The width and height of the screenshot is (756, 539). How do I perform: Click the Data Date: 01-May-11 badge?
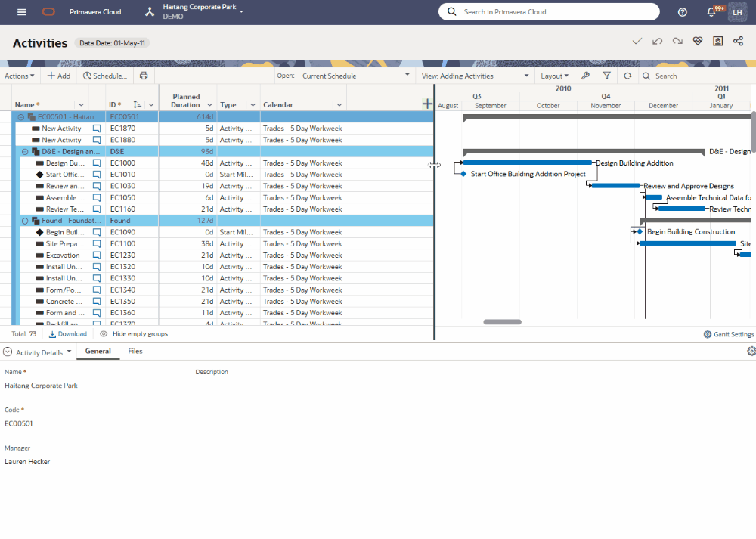click(112, 43)
